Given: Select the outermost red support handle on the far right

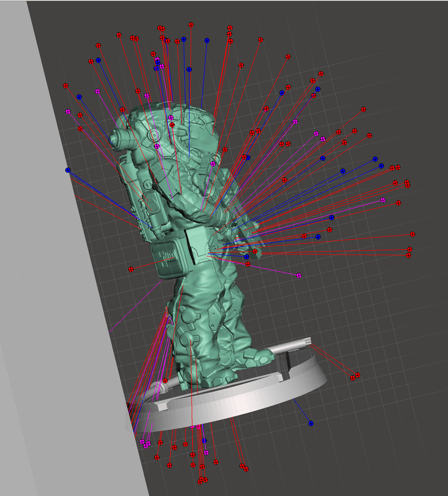Looking at the screenshot, I should [413, 234].
